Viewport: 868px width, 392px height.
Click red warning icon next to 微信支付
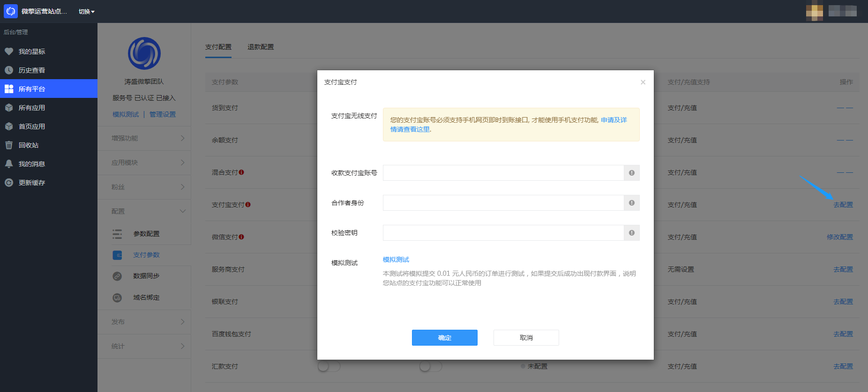coord(241,237)
